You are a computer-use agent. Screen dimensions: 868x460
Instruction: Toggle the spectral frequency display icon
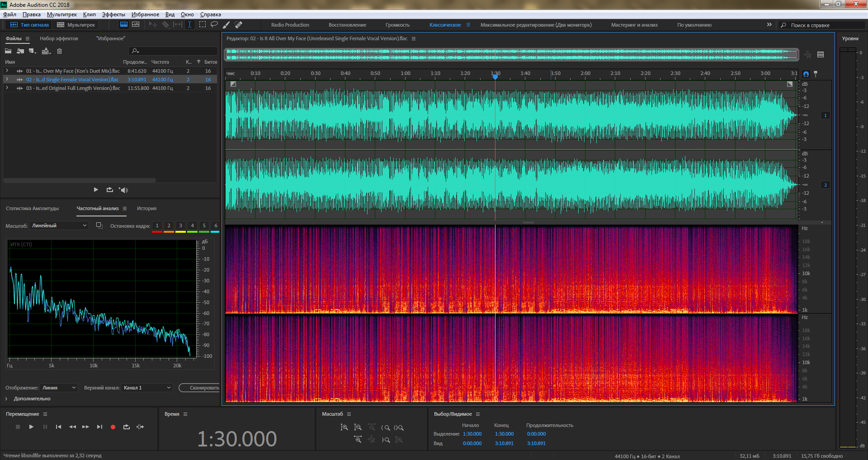tap(123, 24)
